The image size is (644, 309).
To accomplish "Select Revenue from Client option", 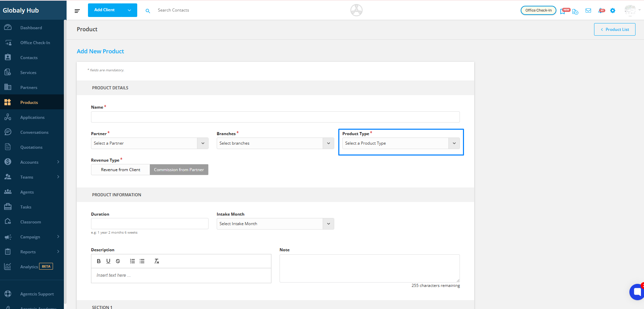I will click(x=120, y=170).
